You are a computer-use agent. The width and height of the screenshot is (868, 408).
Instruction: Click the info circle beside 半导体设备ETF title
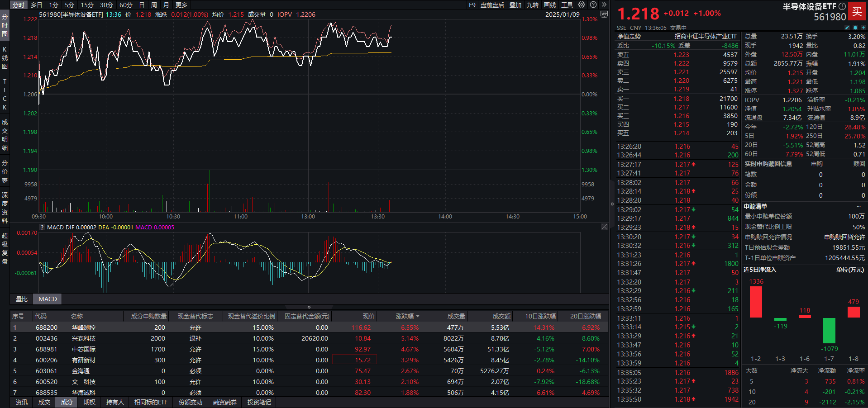tap(842, 6)
